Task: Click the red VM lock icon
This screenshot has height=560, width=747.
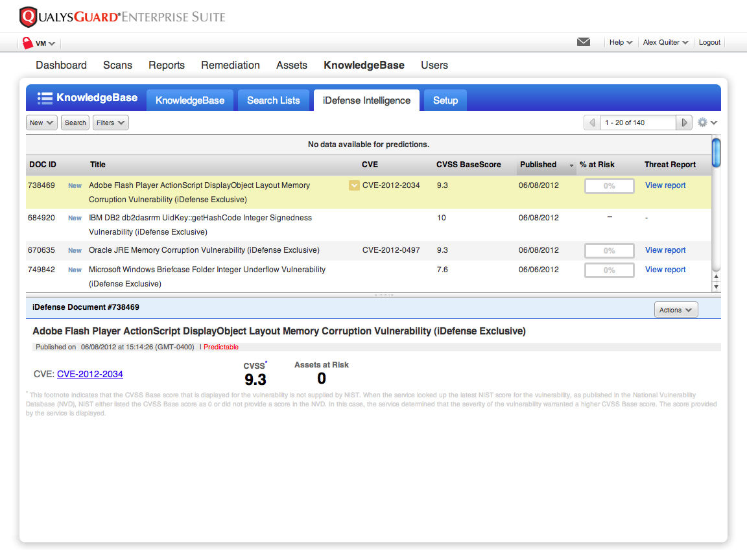Action: (27, 43)
